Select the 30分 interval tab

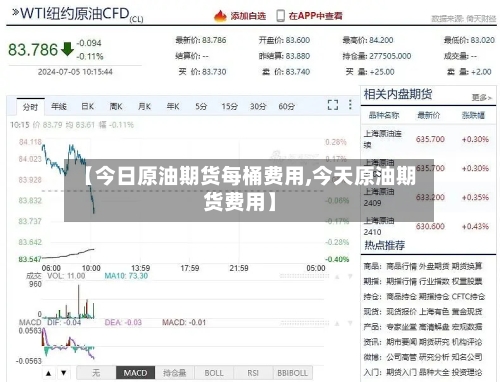pos(258,107)
